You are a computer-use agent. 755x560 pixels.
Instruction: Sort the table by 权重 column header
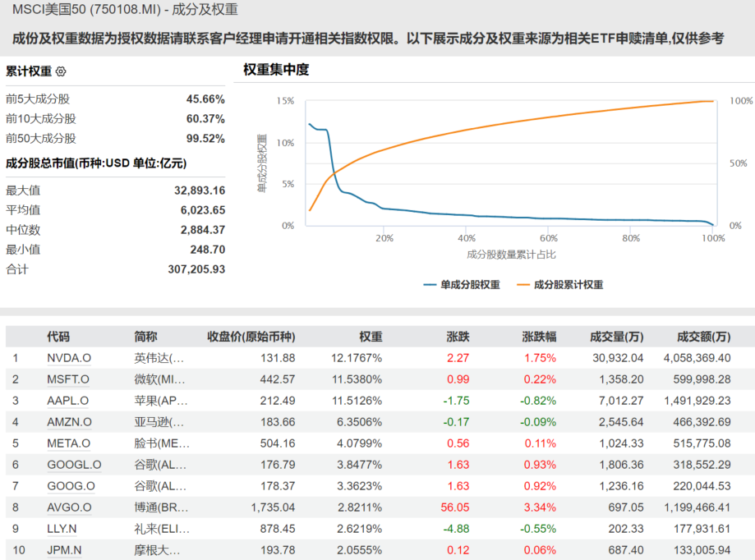(x=371, y=337)
